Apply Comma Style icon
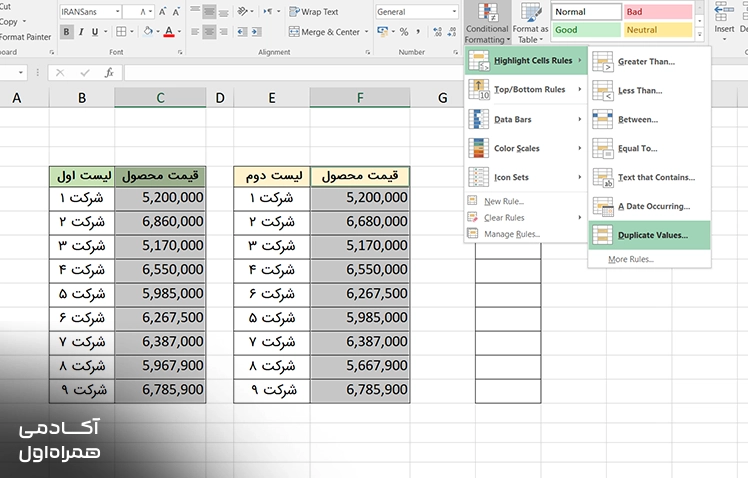This screenshot has width=748, height=478. pos(418,32)
